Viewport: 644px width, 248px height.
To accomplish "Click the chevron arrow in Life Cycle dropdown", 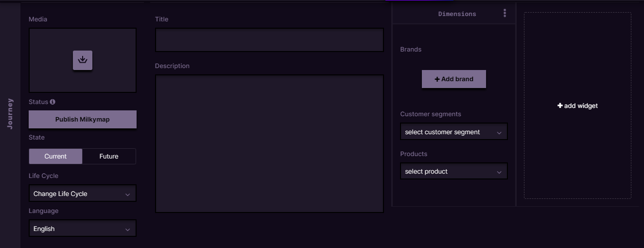I will click(127, 194).
